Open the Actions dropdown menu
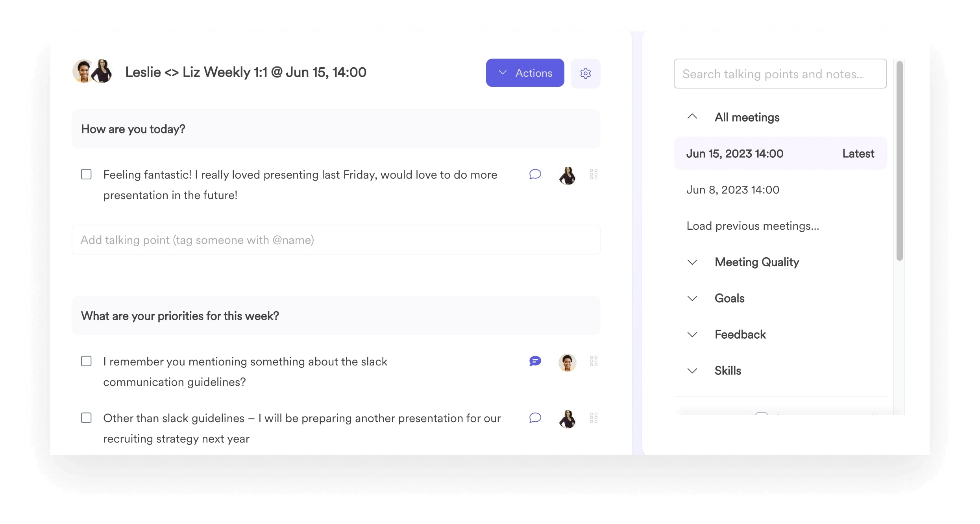980x524 pixels. pyautogui.click(x=525, y=72)
